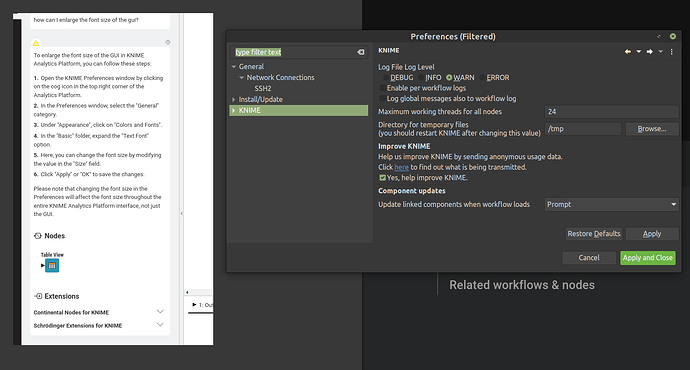Screen dimensions: 690x370
Task: Click the Table View node icon
Action: tap(52, 266)
